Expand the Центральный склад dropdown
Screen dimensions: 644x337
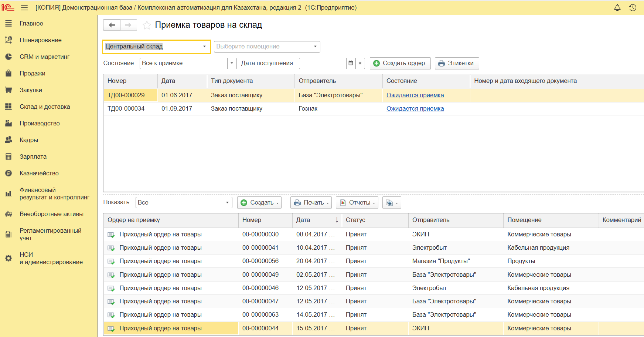coord(204,47)
